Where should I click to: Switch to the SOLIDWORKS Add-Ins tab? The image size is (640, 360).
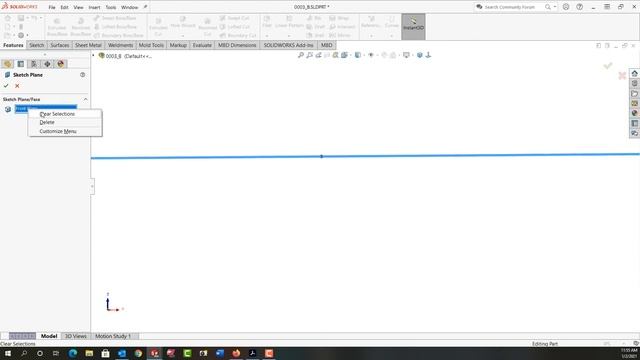pos(288,45)
